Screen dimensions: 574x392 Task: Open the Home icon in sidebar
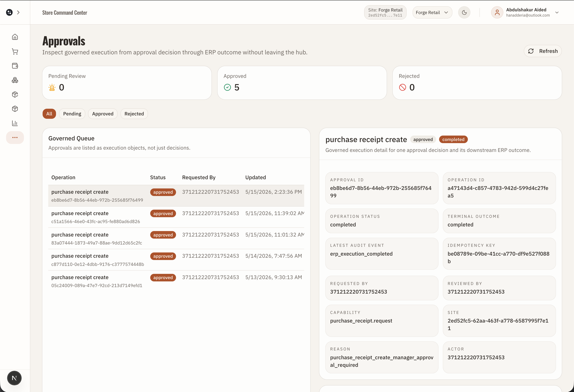[x=15, y=37]
